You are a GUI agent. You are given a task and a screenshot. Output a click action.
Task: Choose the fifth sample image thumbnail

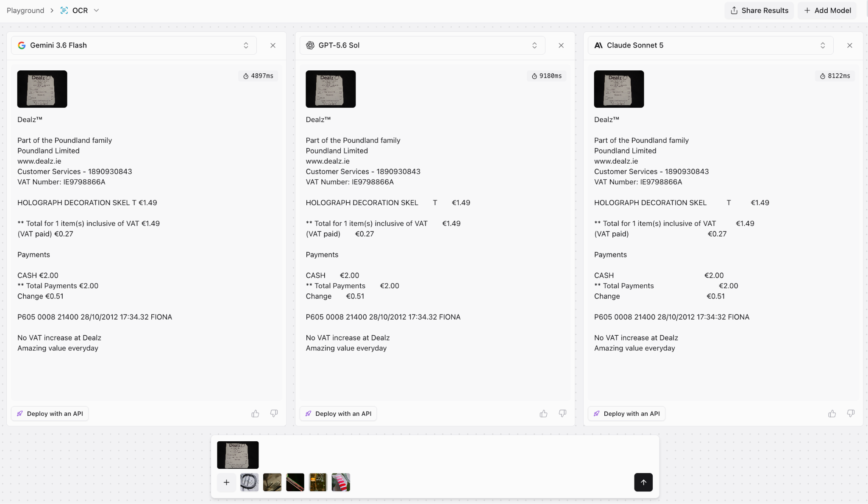341,482
